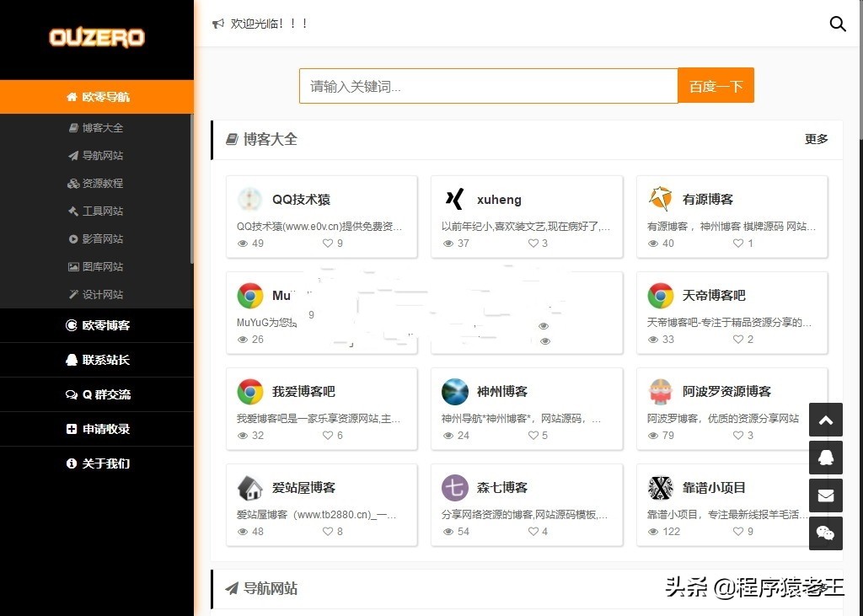The width and height of the screenshot is (863, 616).
Task: Click the QQ技术猿 site logo
Action: pyautogui.click(x=249, y=199)
